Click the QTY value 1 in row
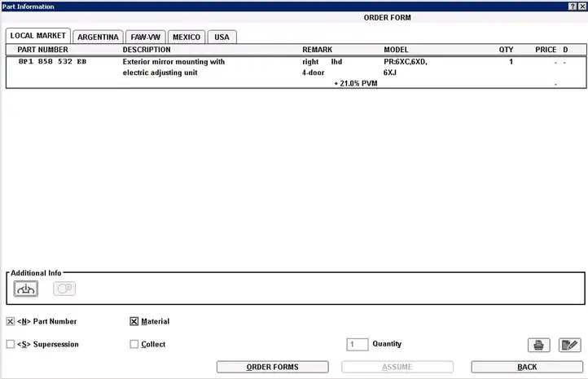This screenshot has height=379, width=588. point(511,62)
